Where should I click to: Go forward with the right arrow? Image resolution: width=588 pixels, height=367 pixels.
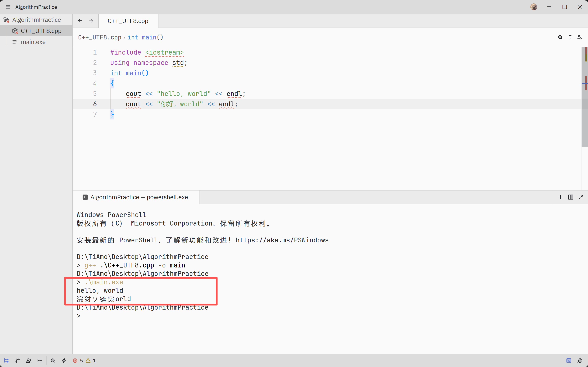click(91, 21)
